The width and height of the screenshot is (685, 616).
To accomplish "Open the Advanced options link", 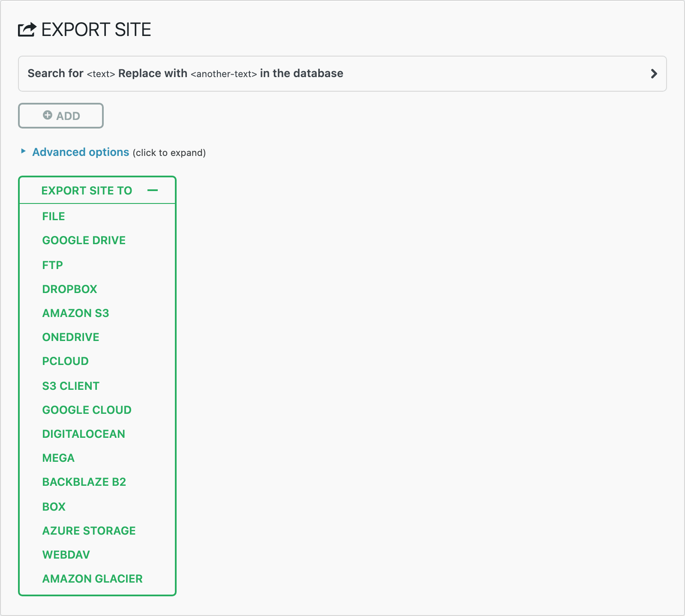I will (81, 152).
